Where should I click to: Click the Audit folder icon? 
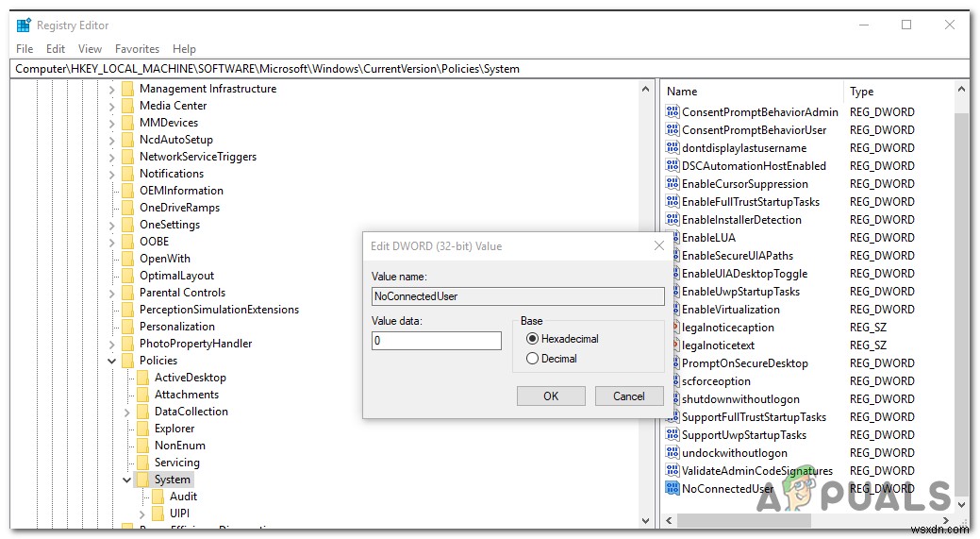[158, 497]
